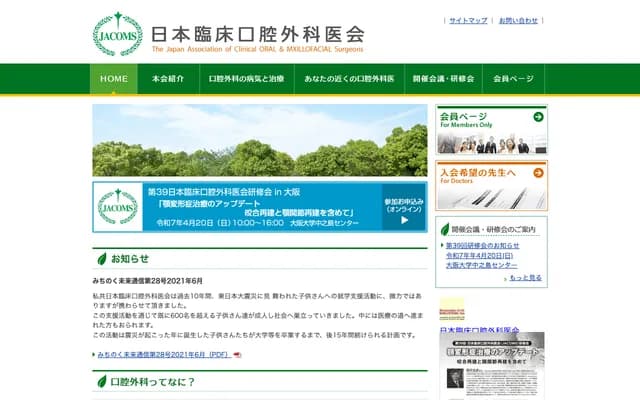The width and height of the screenshot is (640, 400).
Task: Click the お問い合わせ link in header
Action: tap(518, 20)
